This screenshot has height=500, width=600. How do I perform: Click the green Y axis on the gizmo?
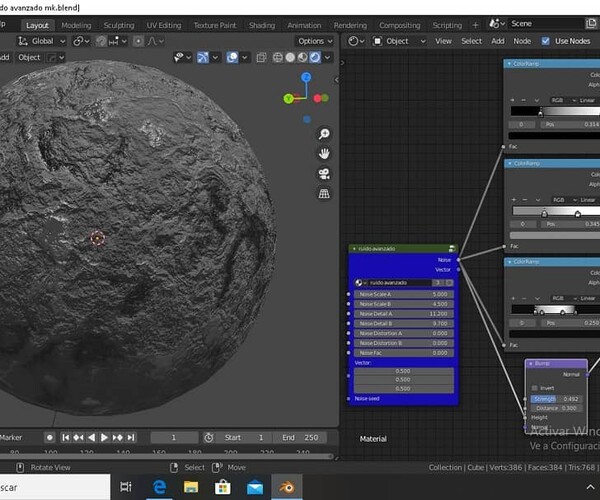click(x=289, y=99)
